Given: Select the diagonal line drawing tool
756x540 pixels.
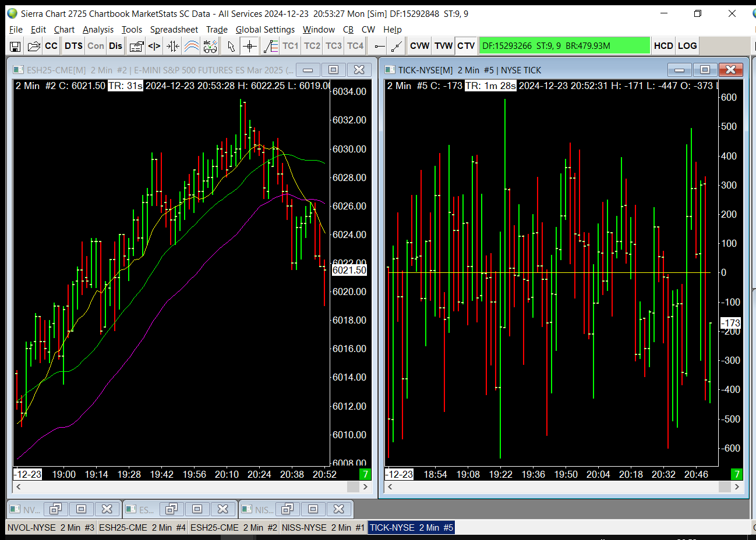Looking at the screenshot, I should click(x=397, y=46).
